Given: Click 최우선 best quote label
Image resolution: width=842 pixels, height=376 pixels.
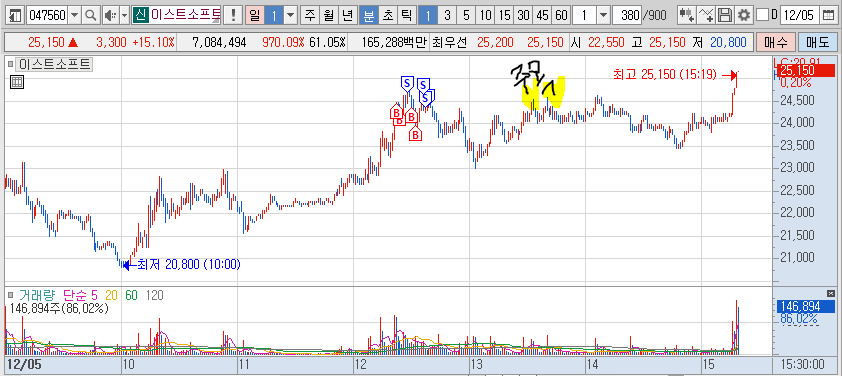Looking at the screenshot, I should click(x=451, y=41).
